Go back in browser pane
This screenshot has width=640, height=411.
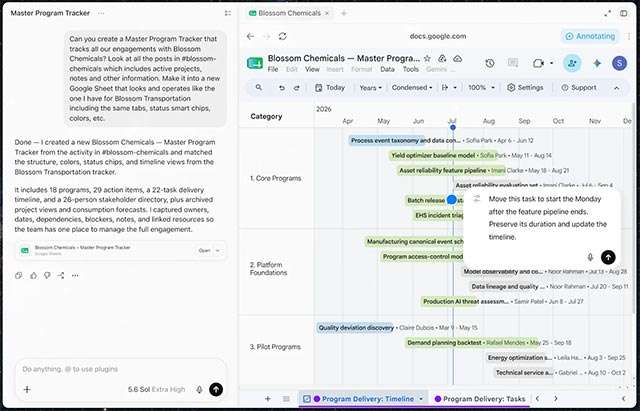click(251, 36)
